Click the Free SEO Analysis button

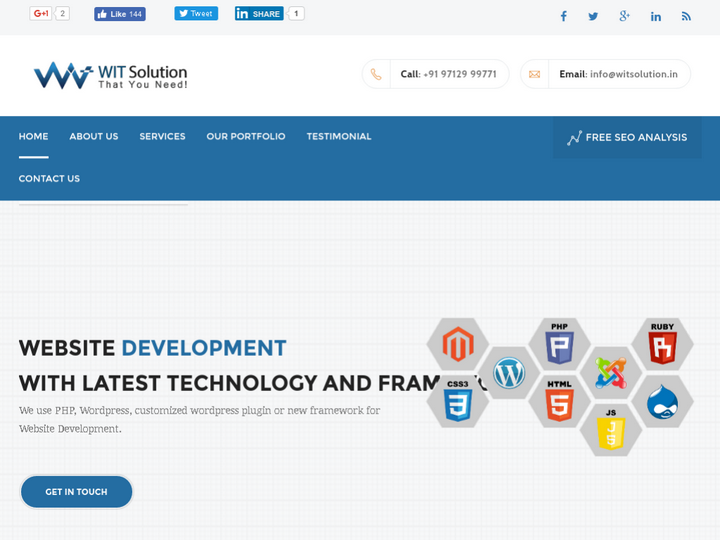pos(627,138)
